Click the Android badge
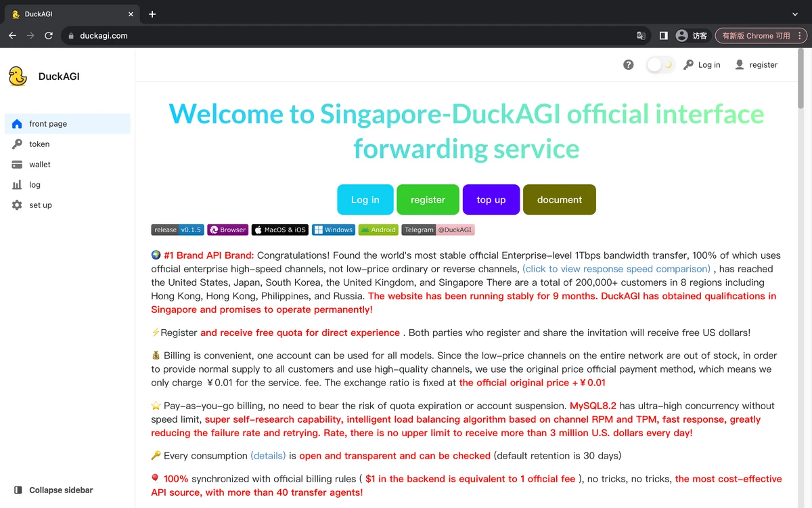This screenshot has height=508, width=812. point(378,230)
